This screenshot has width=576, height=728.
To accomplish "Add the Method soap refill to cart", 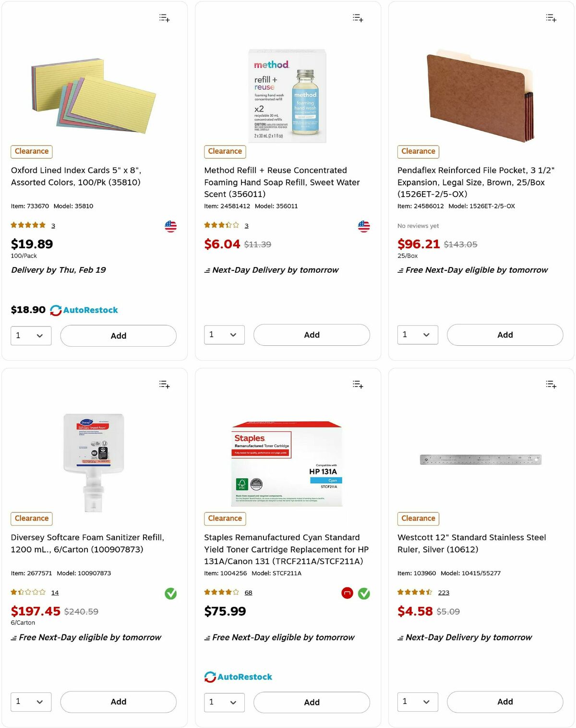I will click(311, 335).
